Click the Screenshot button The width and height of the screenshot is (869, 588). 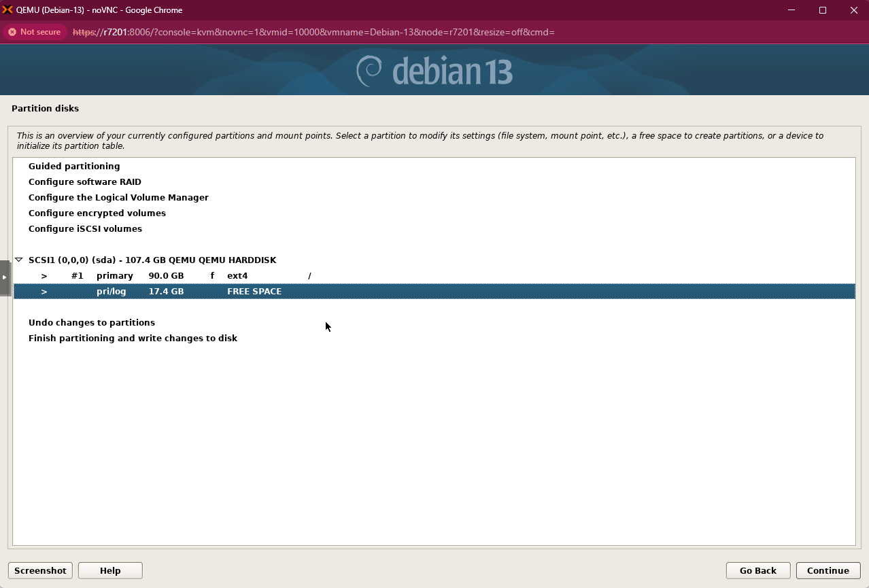[40, 570]
